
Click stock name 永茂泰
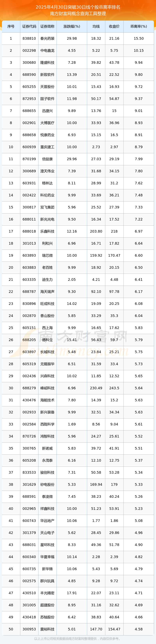[47, 460]
